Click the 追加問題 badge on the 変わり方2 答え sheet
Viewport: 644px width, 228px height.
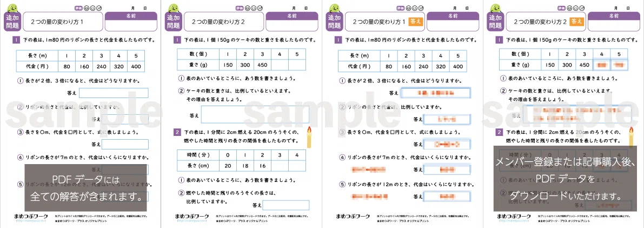click(496, 22)
